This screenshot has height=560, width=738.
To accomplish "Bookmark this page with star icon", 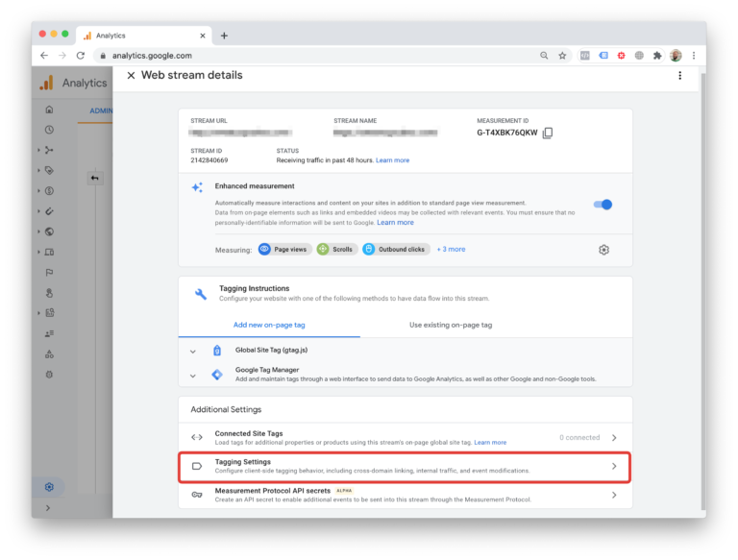I will (x=562, y=56).
